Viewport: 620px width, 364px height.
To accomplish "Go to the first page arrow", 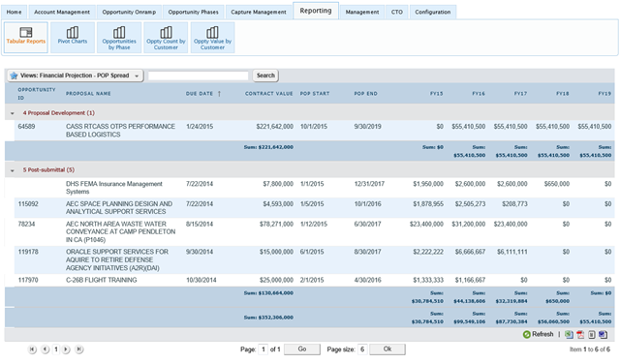I will [32, 349].
